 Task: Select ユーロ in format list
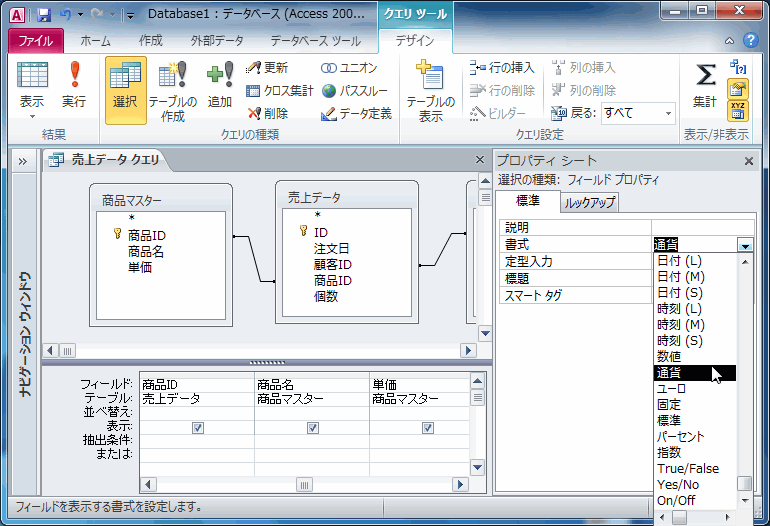(695, 388)
